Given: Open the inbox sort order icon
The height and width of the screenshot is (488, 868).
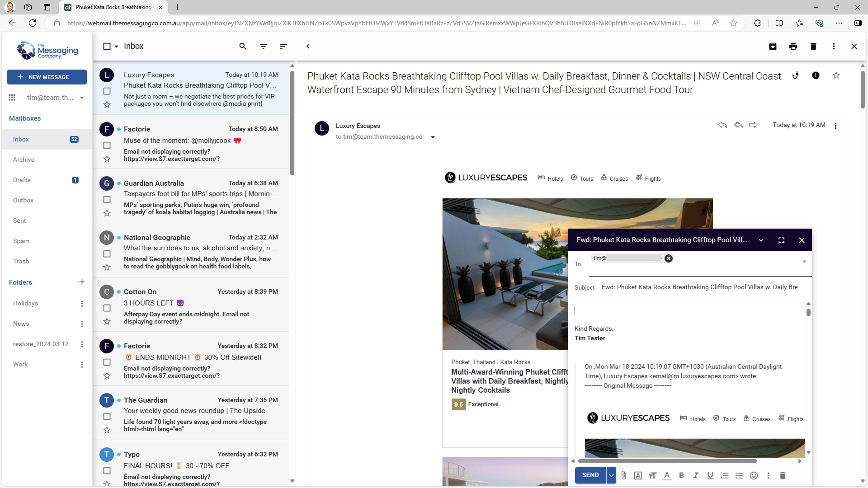Looking at the screenshot, I should coord(283,46).
